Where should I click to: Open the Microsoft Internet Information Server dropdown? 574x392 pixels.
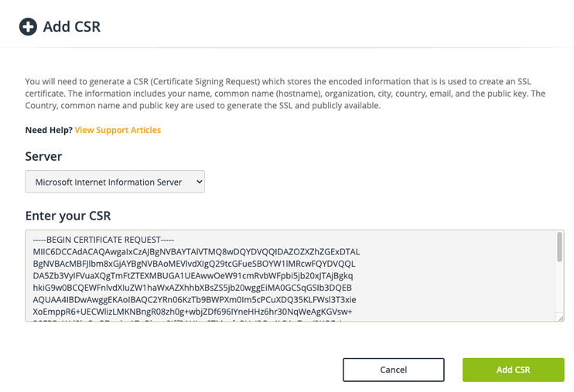click(115, 182)
